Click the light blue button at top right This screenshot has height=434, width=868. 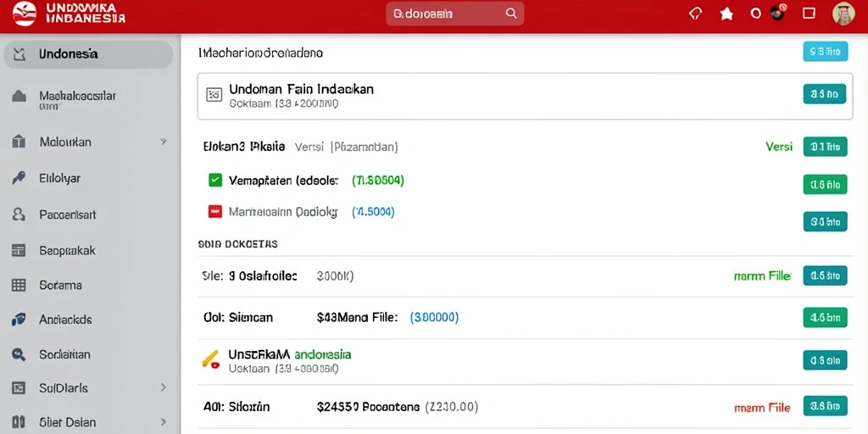tap(825, 52)
